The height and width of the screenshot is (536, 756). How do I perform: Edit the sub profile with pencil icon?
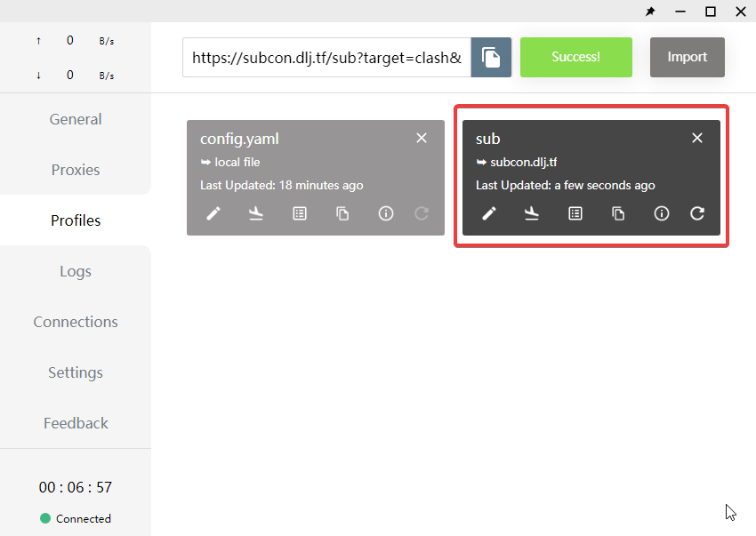[x=488, y=213]
